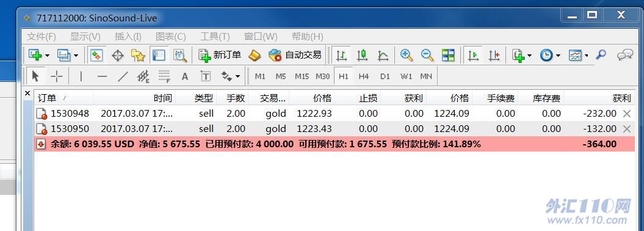Open the 图表(C) menu

[170, 37]
